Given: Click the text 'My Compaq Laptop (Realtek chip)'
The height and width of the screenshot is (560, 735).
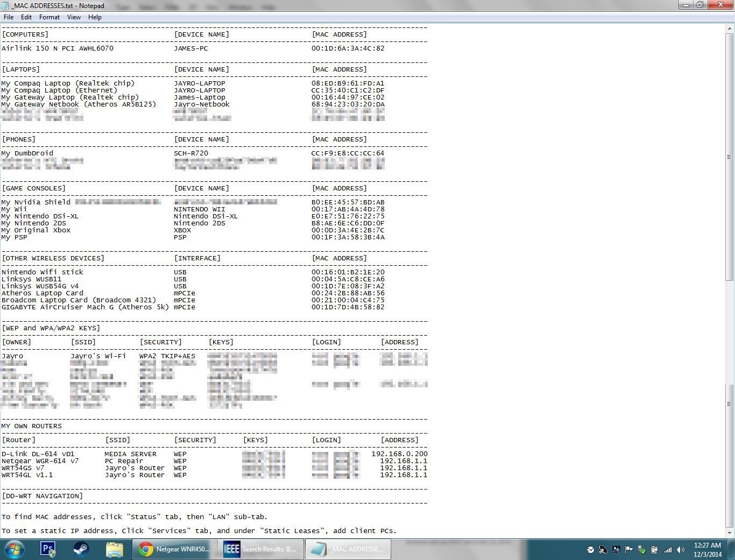Looking at the screenshot, I should (x=68, y=83).
